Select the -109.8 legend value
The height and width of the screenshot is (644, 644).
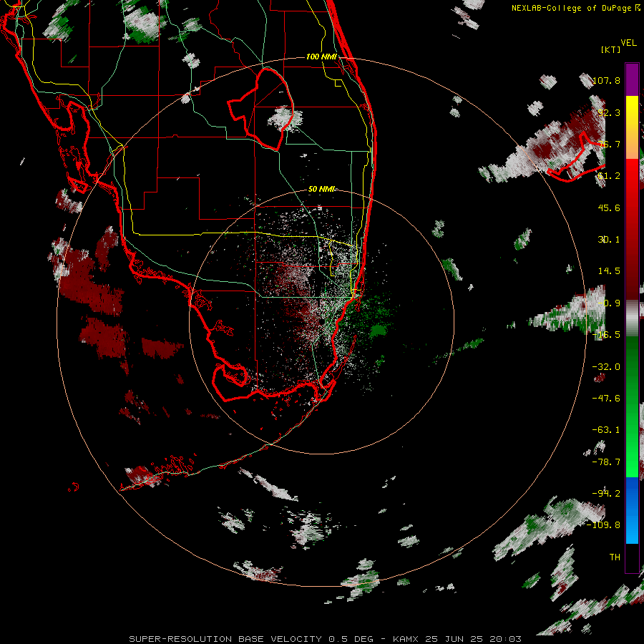coord(604,525)
